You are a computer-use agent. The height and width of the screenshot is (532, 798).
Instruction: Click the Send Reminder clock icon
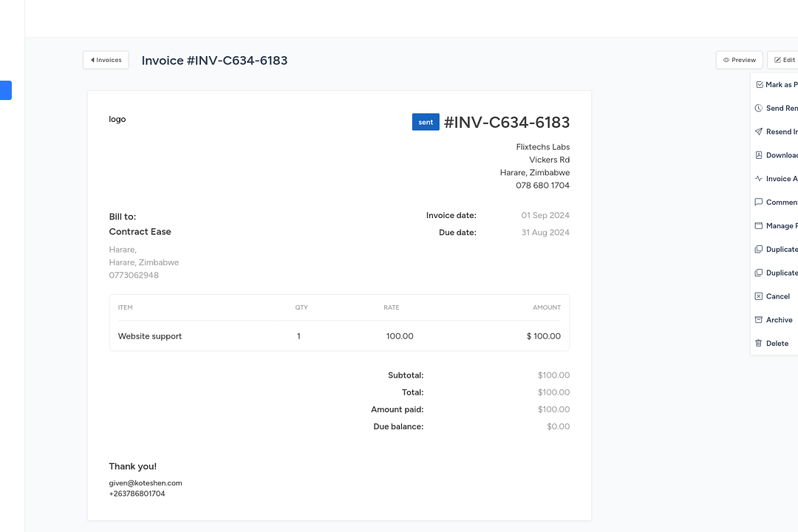pyautogui.click(x=759, y=109)
